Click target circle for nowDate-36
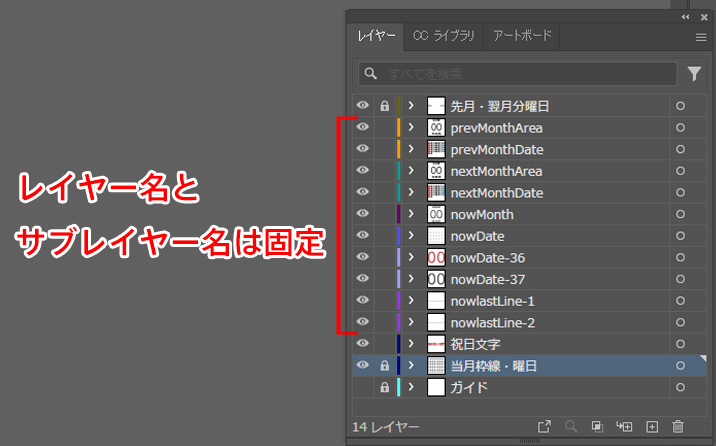 click(680, 257)
